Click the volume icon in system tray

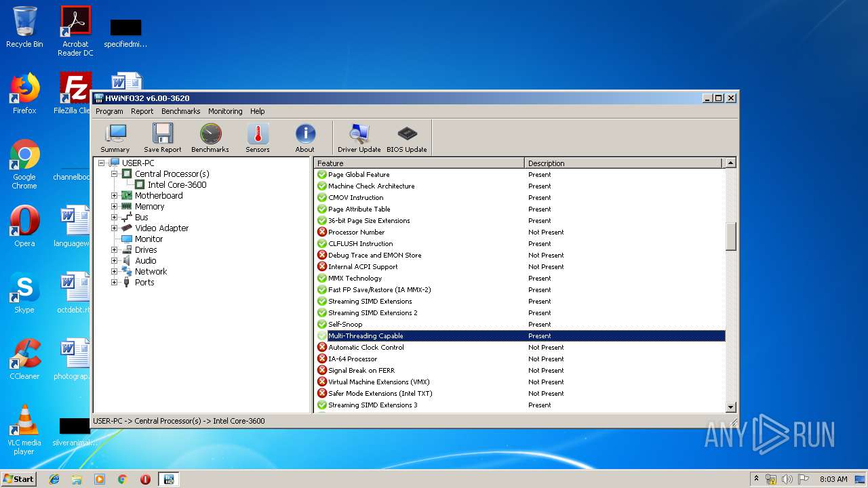pyautogui.click(x=787, y=479)
